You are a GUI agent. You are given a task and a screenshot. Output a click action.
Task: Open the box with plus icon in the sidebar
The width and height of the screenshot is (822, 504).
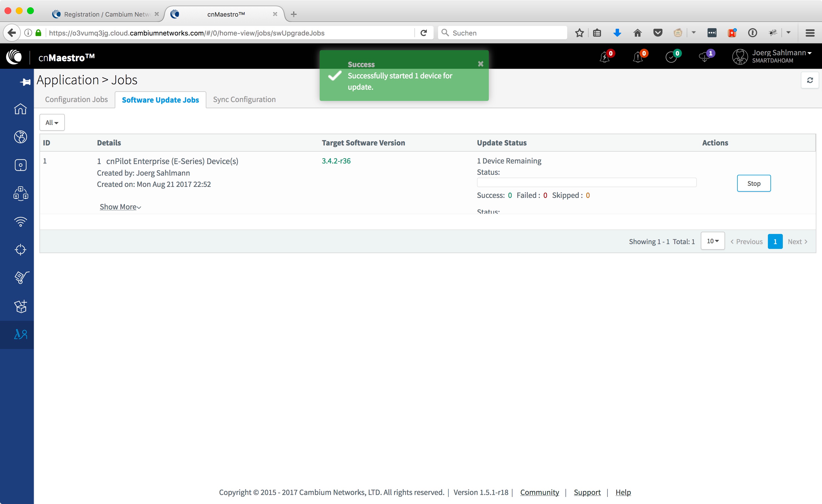click(x=20, y=306)
